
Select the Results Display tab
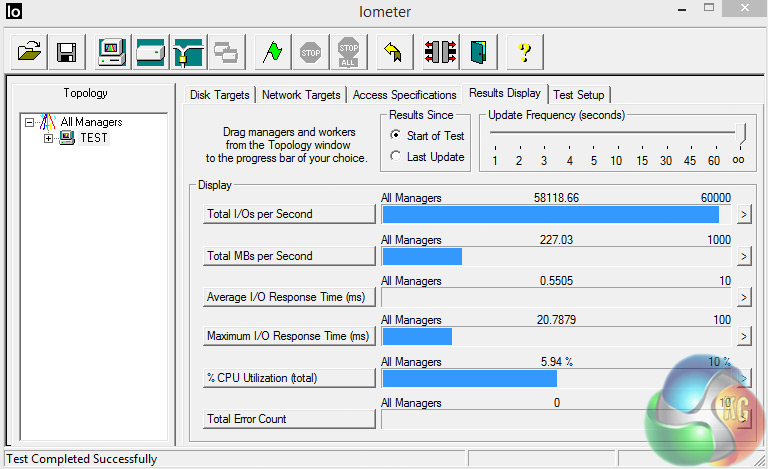point(504,93)
